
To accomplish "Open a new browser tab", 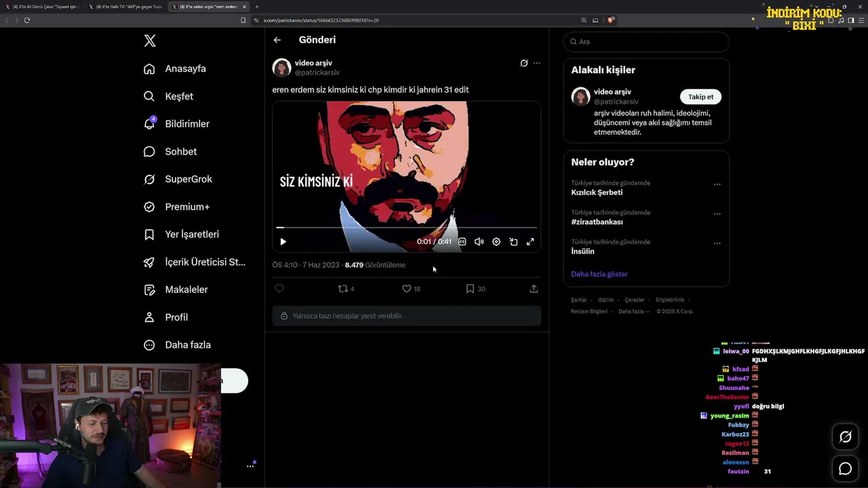I will [x=257, y=7].
